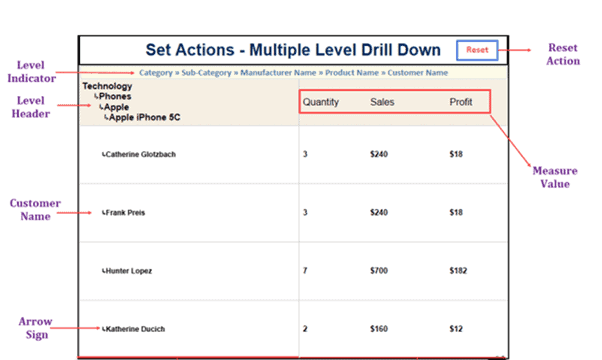The image size is (602, 360).
Task: Click the $160 sales value
Action: coord(379,329)
